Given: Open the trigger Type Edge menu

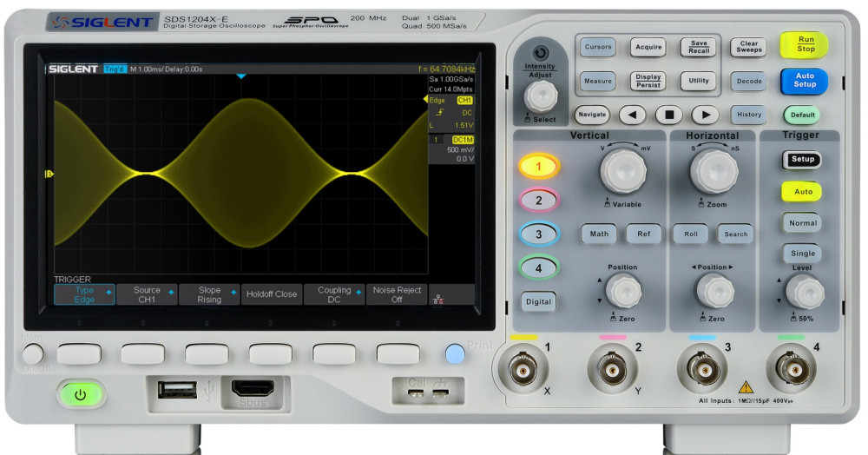Looking at the screenshot, I should [84, 294].
